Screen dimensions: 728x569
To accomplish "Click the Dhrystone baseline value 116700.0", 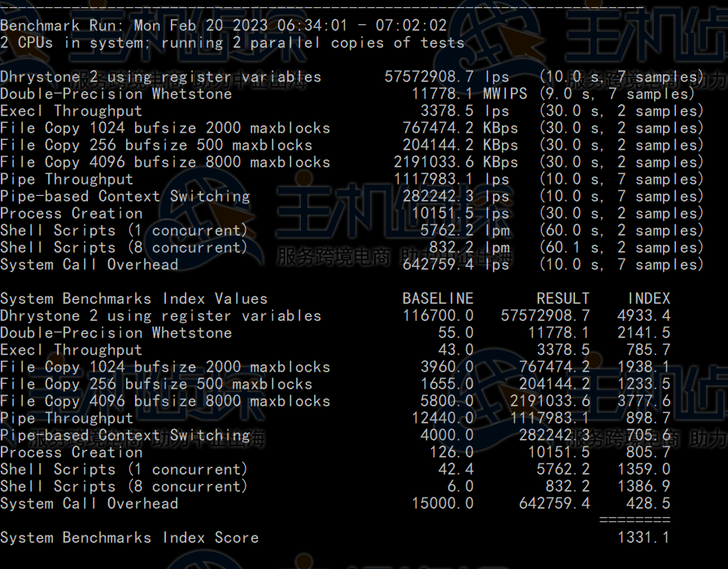I will tap(438, 315).
